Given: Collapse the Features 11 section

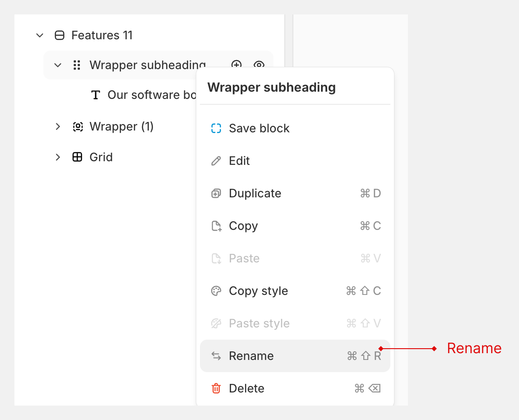Looking at the screenshot, I should click(40, 35).
